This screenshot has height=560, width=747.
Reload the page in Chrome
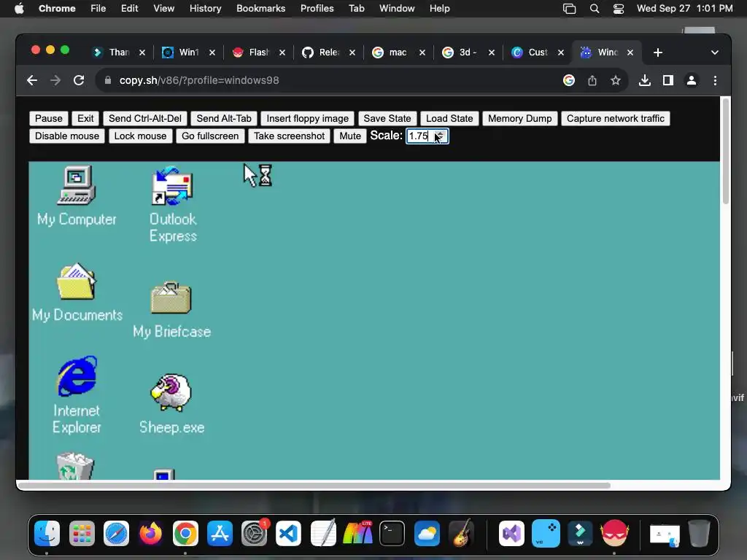tap(79, 80)
